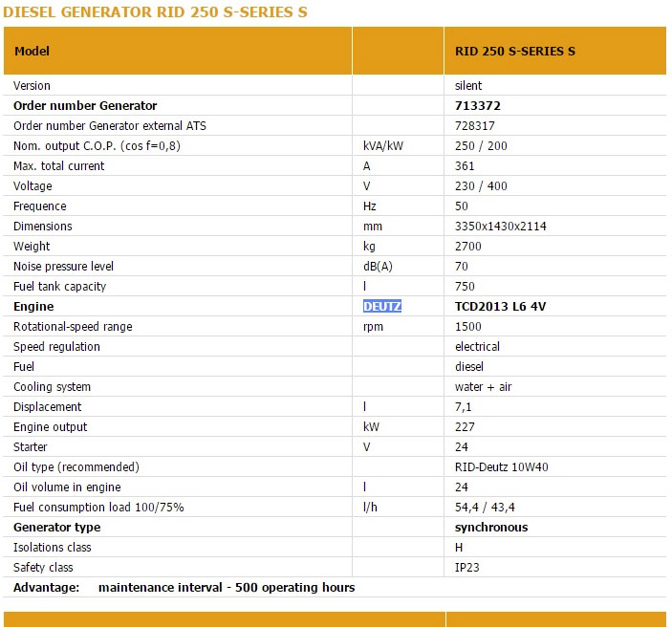Click 'Noise pressure level' label
The width and height of the screenshot is (672, 628).
[63, 266]
